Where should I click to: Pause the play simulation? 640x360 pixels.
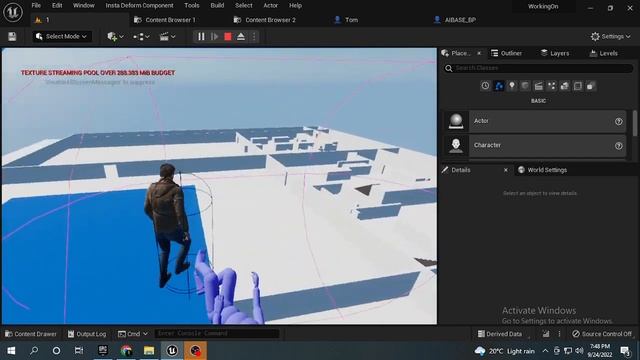pos(201,37)
